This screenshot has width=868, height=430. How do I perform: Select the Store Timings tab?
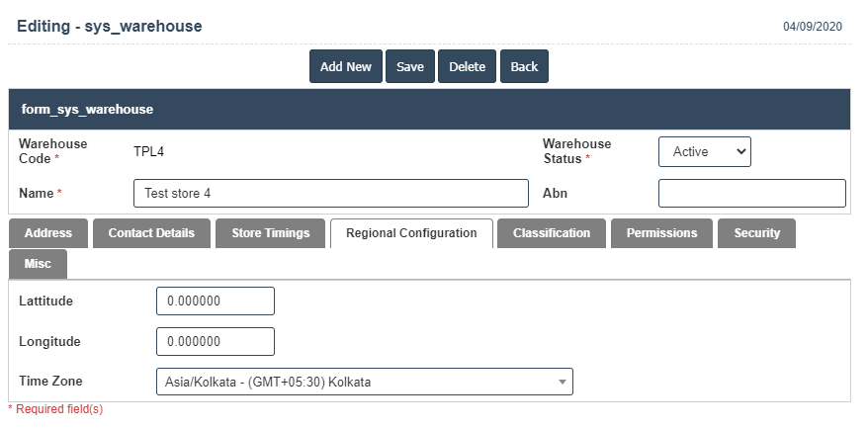(271, 233)
